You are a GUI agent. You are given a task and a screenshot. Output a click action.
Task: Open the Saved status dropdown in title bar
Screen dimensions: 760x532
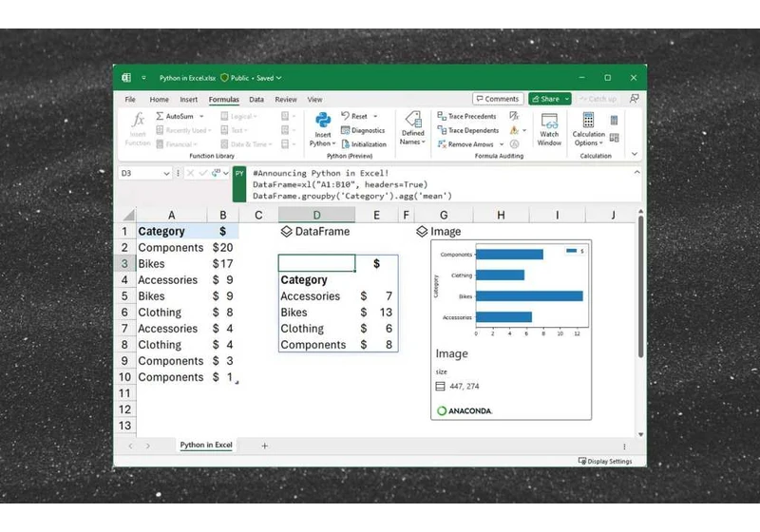tap(278, 78)
